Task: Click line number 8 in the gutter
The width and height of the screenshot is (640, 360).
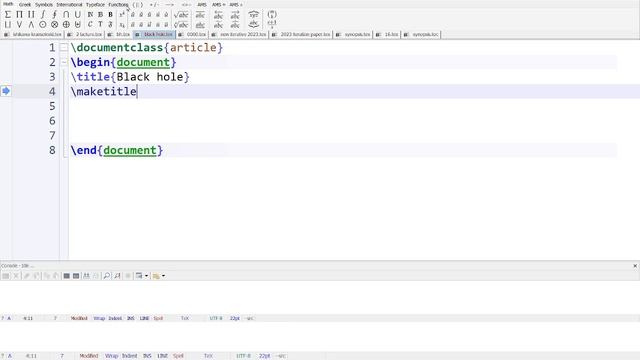Action: [52, 150]
